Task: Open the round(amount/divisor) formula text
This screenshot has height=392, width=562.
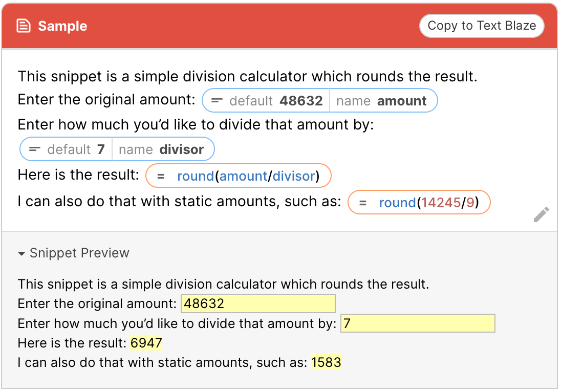Action: click(248, 177)
